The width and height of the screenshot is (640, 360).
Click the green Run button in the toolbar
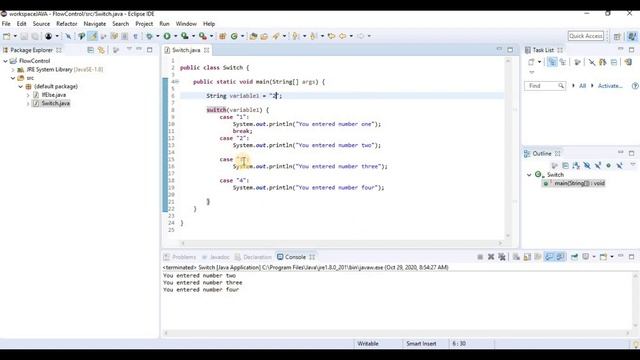click(167, 36)
